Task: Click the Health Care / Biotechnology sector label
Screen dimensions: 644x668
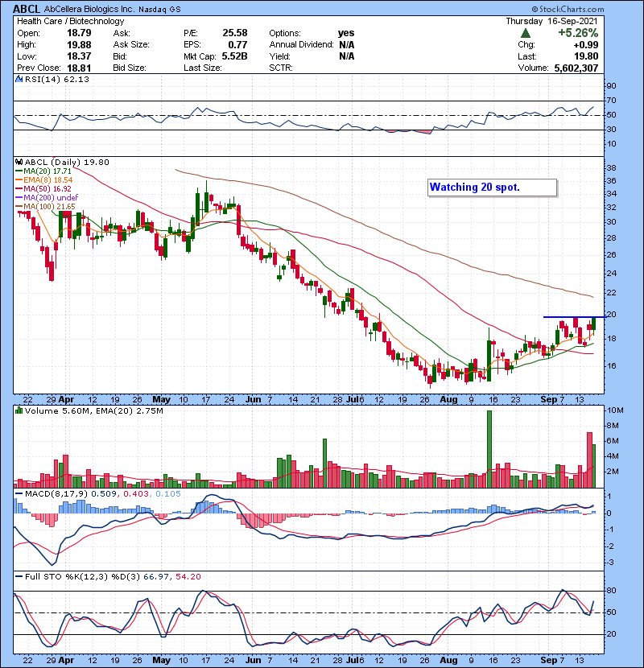Action: [71, 21]
